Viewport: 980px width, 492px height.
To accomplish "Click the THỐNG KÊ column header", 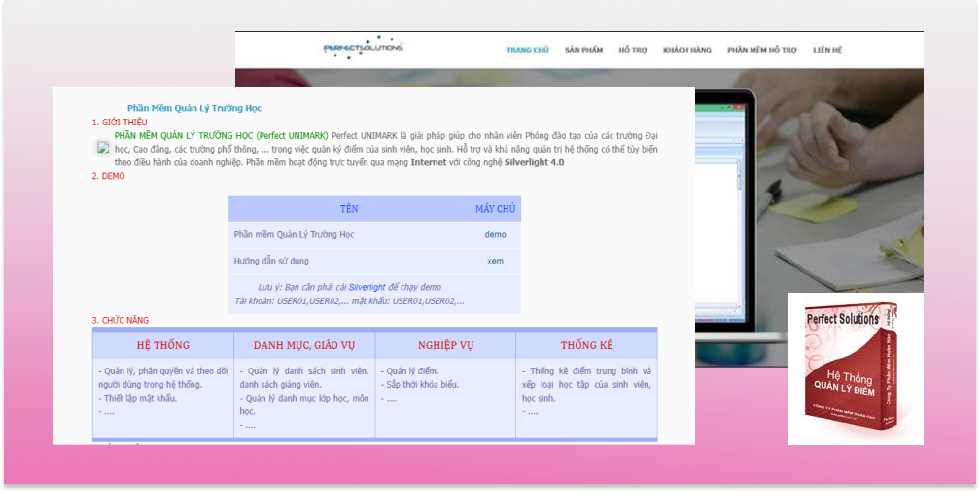I will pyautogui.click(x=586, y=345).
